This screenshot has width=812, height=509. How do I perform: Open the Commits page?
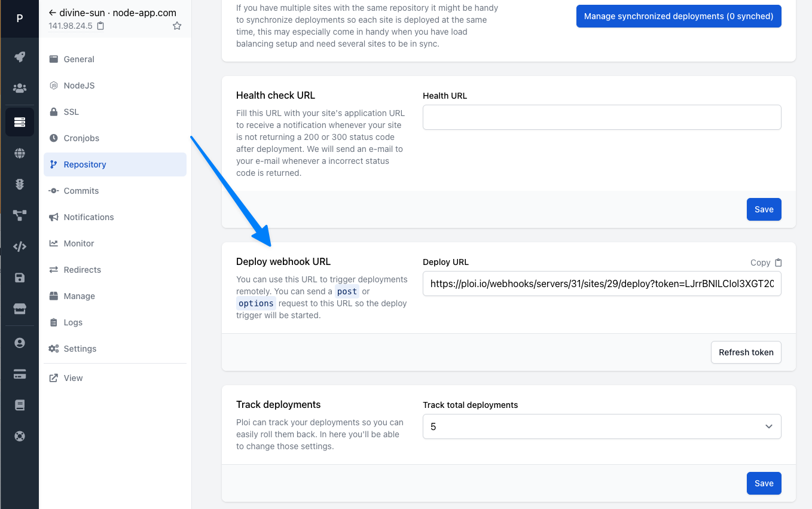(x=115, y=191)
